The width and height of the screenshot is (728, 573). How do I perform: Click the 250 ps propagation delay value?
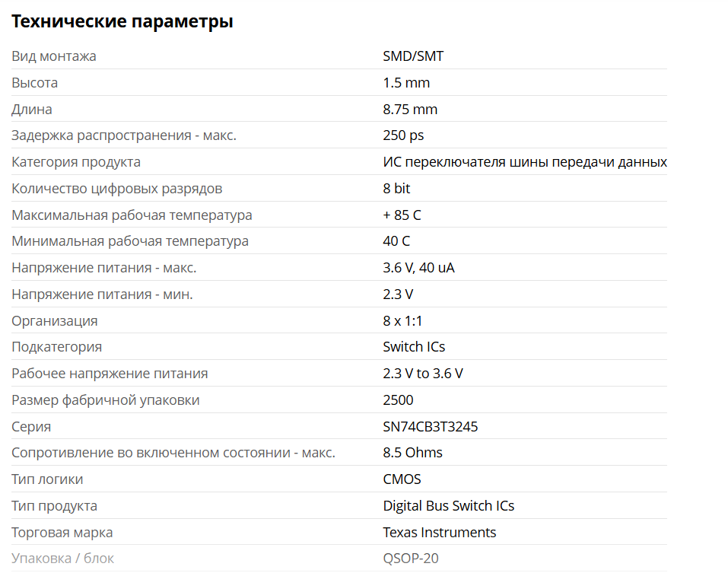tap(403, 135)
